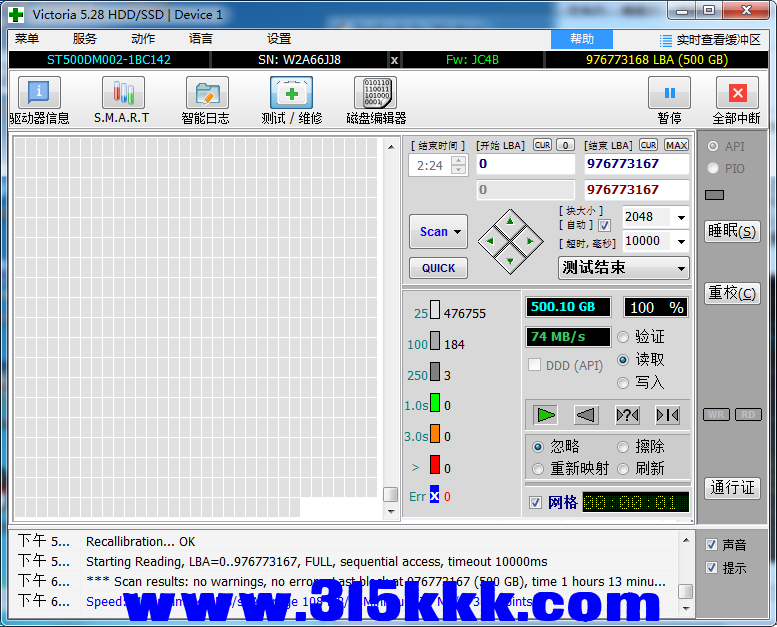The height and width of the screenshot is (627, 777).
Task: Select the 写入 write radio button
Action: 624,382
